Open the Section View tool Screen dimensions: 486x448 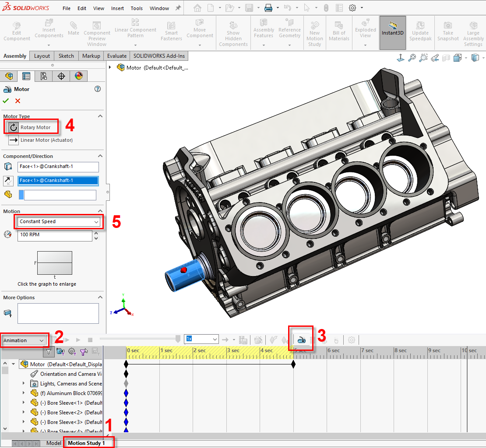pyautogui.click(x=446, y=57)
